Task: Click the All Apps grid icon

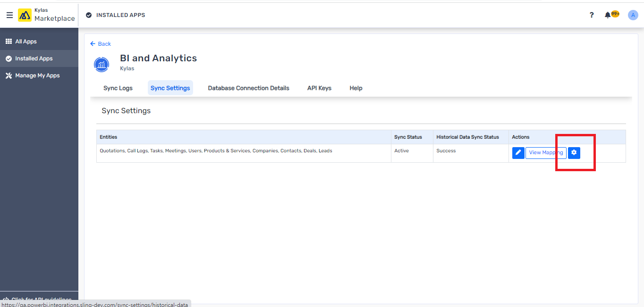Action: point(8,41)
